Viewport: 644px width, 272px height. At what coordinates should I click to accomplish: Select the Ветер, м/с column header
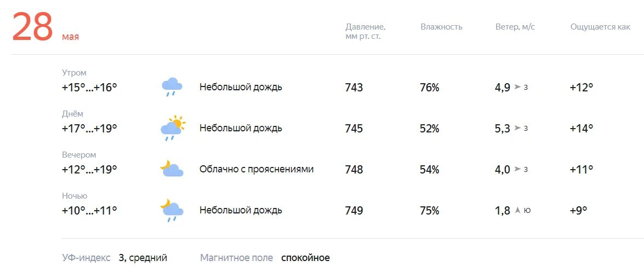point(515,27)
